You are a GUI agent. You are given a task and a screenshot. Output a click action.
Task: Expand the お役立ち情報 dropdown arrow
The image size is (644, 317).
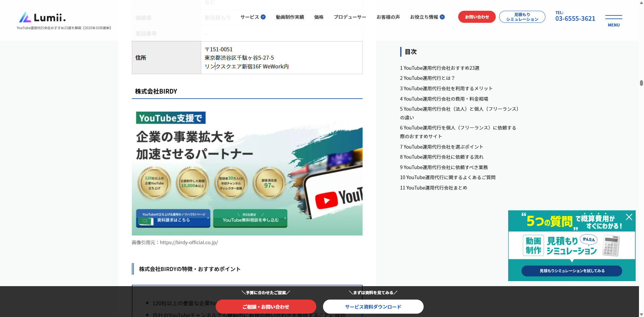pyautogui.click(x=442, y=17)
